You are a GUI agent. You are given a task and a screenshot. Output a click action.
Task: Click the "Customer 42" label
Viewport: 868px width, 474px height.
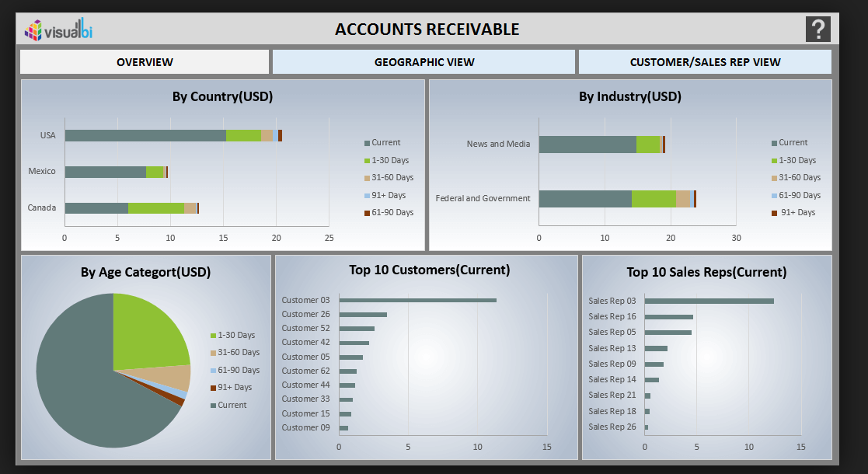[305, 342]
